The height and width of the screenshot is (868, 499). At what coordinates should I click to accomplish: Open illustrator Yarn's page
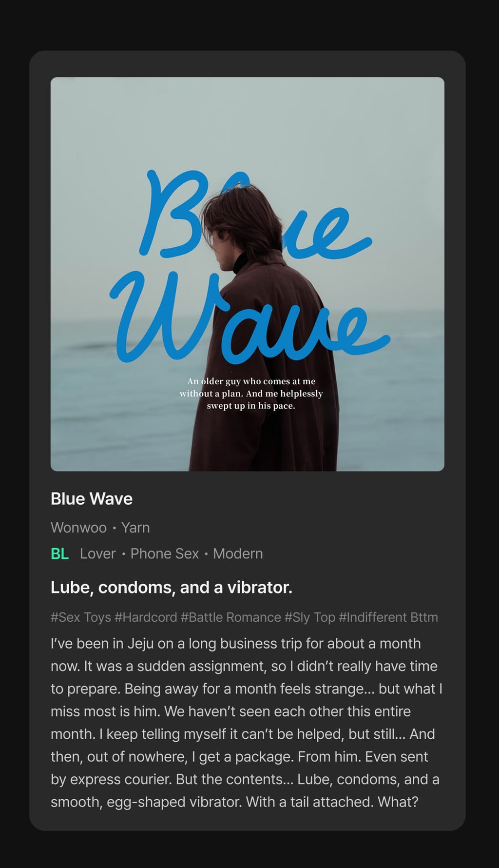coord(135,528)
